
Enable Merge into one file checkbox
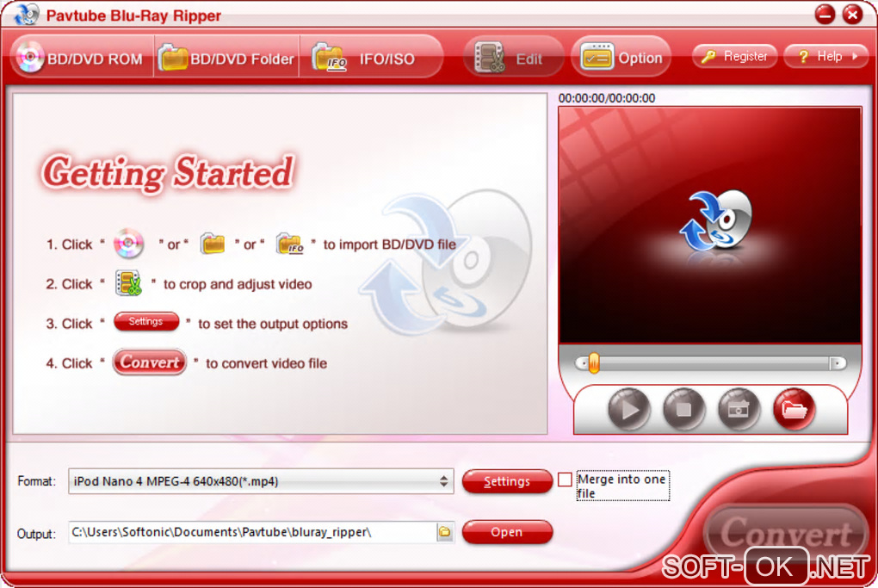click(565, 480)
